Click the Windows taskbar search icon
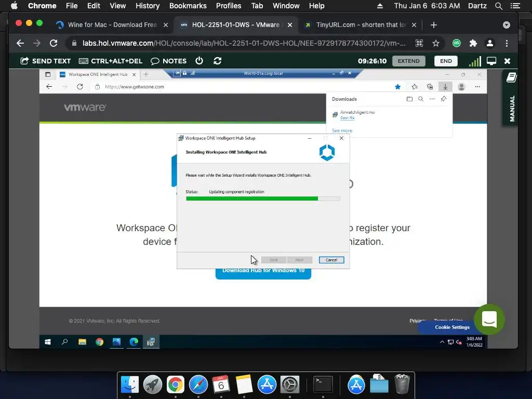Viewport: 532px width, 399px height. (x=65, y=342)
